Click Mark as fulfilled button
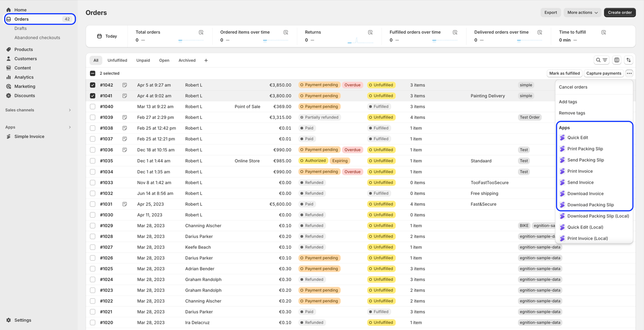 click(x=564, y=74)
